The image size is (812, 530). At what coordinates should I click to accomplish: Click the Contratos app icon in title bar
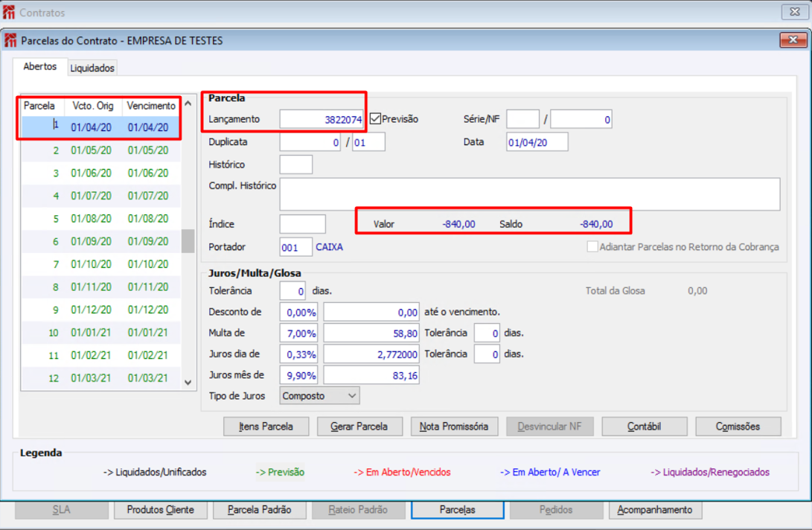(x=9, y=12)
